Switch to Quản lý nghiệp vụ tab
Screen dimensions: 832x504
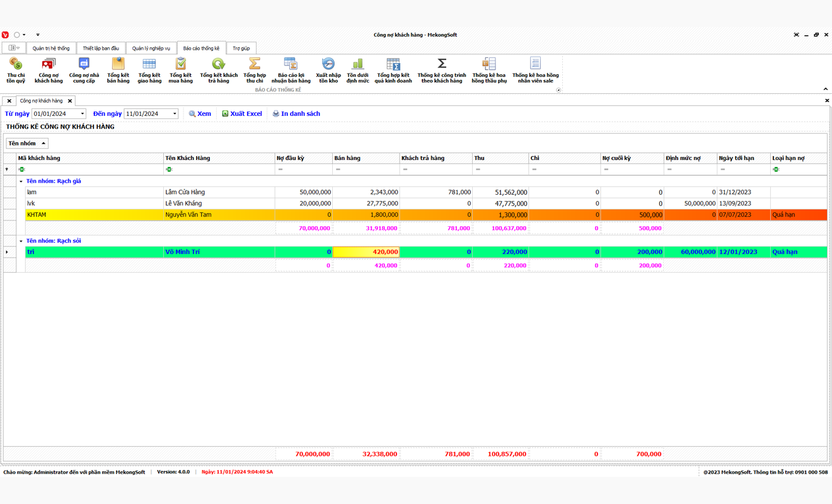click(x=151, y=49)
